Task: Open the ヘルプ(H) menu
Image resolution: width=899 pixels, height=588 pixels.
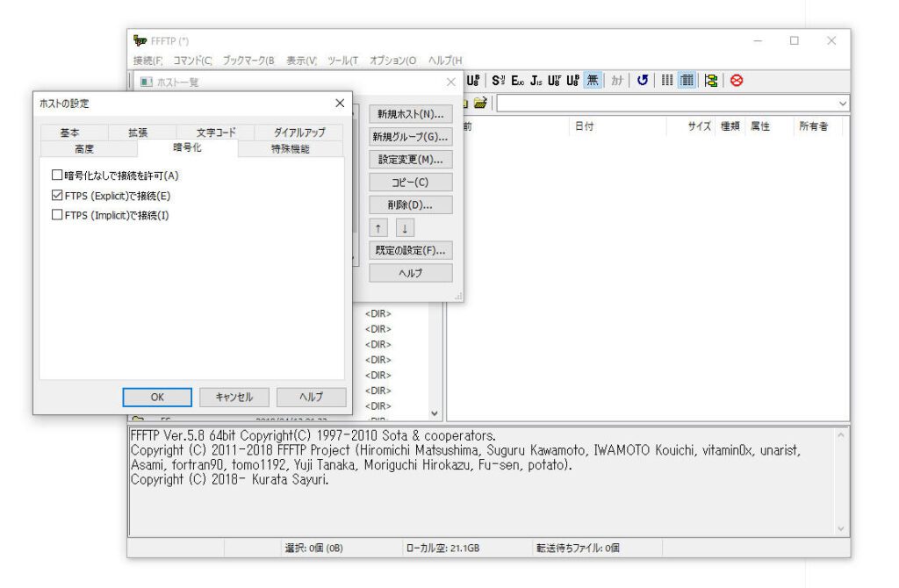Action: (445, 61)
